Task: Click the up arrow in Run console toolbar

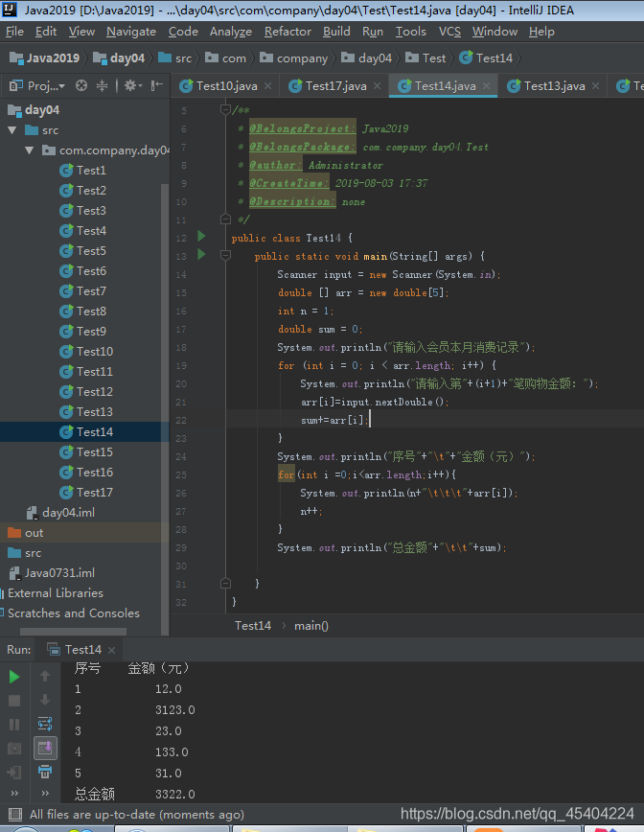Action: (x=45, y=676)
